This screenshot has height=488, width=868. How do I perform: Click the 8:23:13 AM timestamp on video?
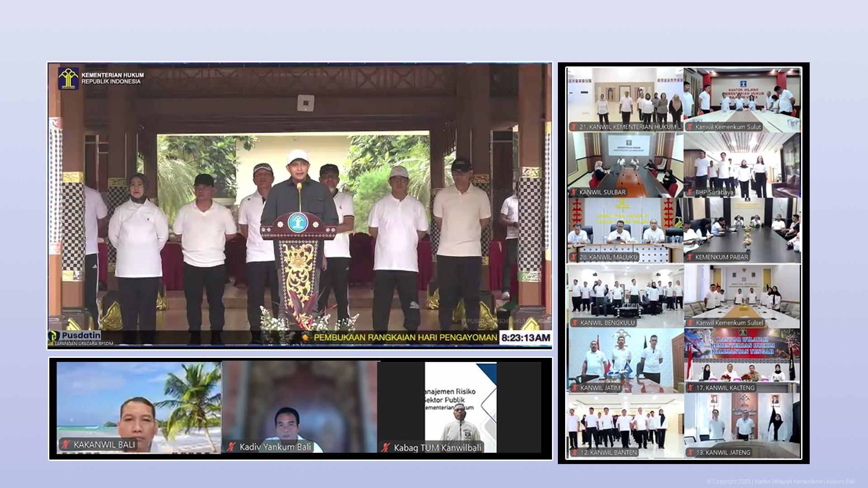(525, 338)
